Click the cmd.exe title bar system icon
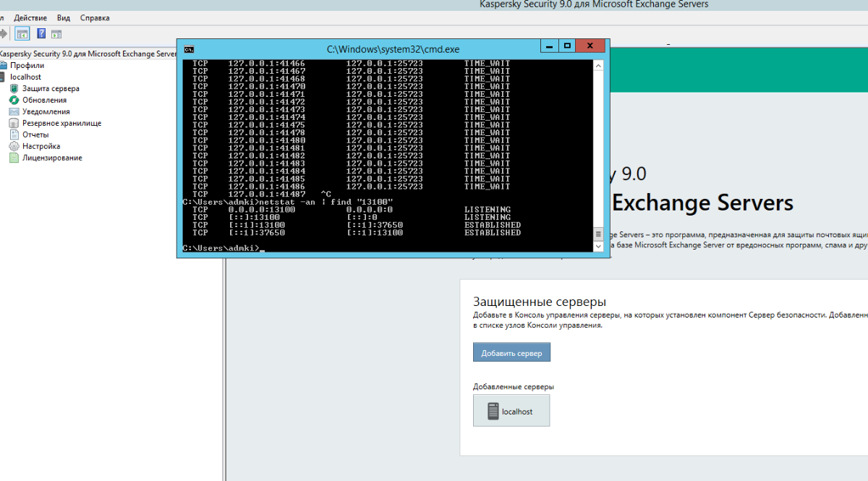Screen dimensions: 868x481 [x=188, y=49]
